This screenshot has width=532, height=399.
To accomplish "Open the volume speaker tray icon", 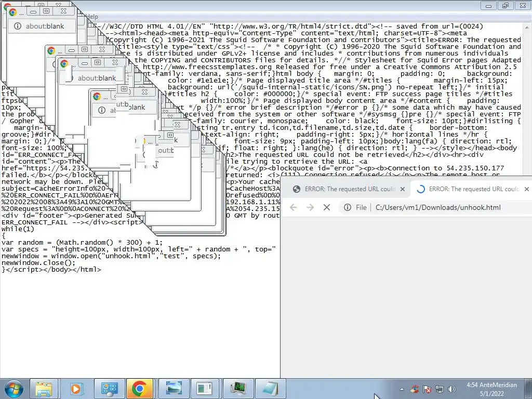I will 452,389.
